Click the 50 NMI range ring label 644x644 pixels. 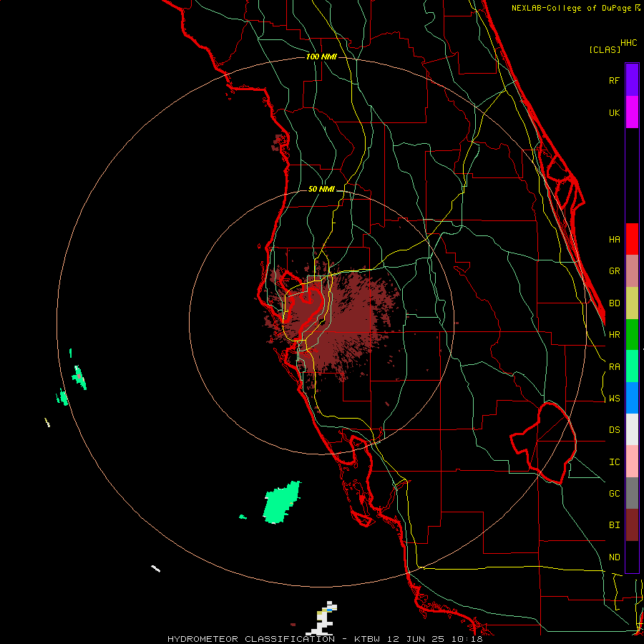(321, 190)
